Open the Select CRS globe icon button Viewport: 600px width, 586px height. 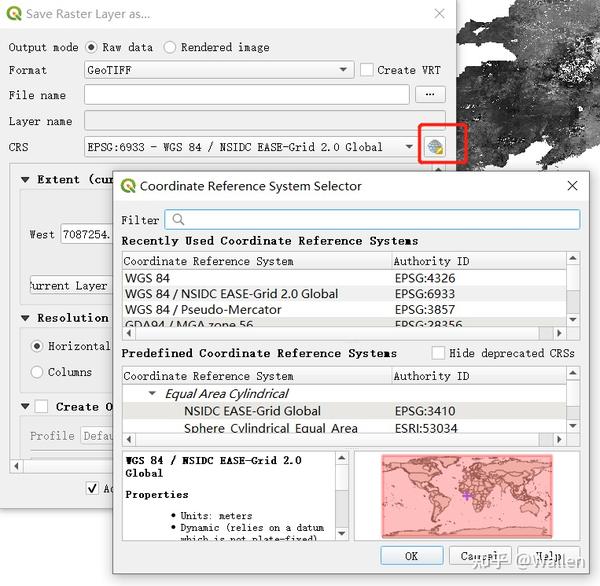pyautogui.click(x=435, y=147)
